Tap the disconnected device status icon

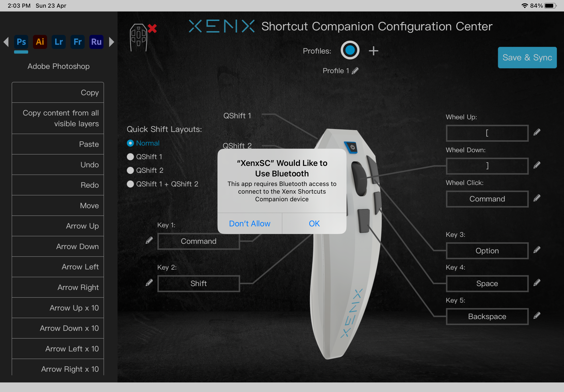[143, 37]
